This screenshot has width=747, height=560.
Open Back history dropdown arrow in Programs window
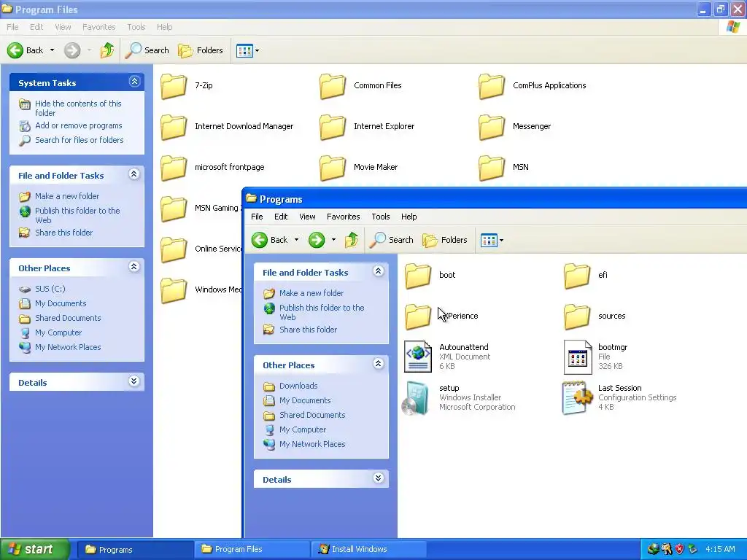pos(296,240)
